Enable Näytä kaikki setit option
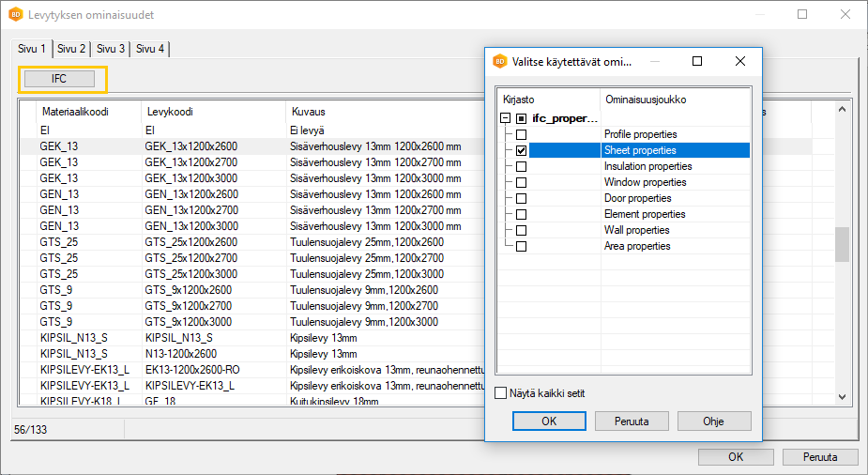Viewport: 868px width, 475px height. pos(501,393)
